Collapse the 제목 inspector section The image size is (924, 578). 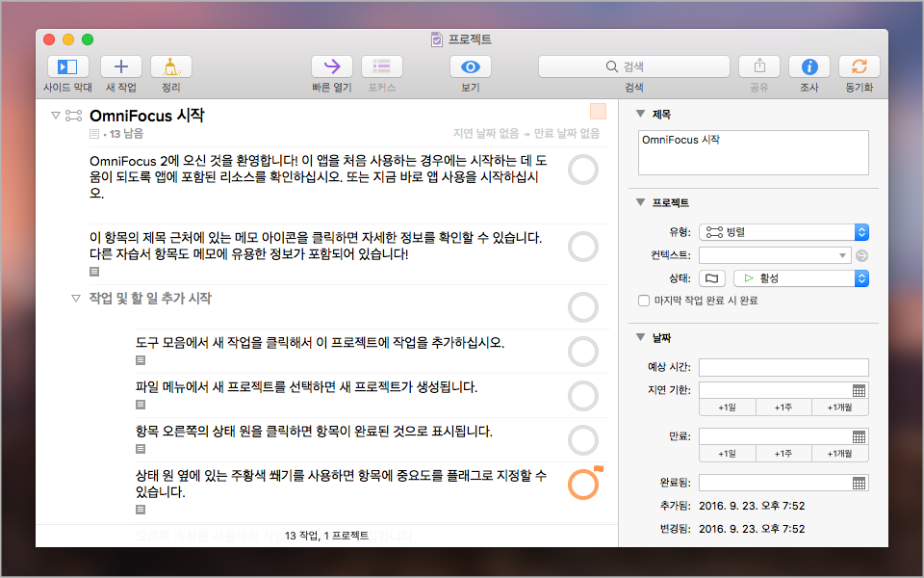641,114
